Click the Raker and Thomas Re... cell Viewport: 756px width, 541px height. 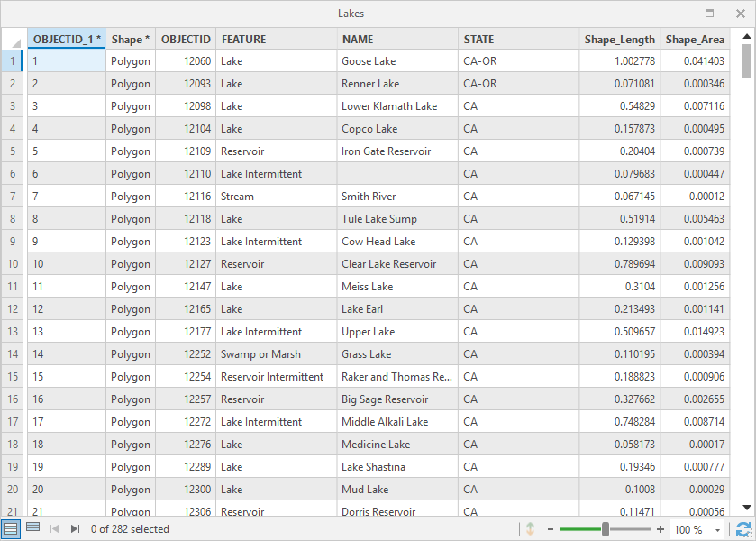click(397, 376)
